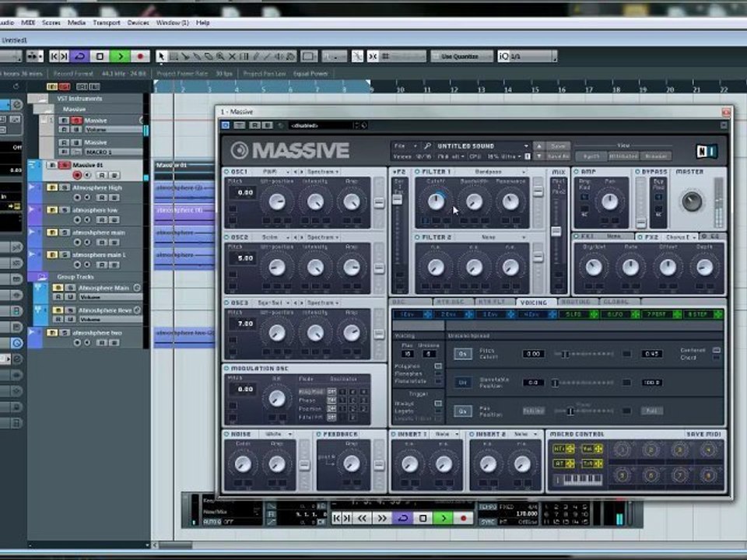This screenshot has height=560, width=747.
Task: Toggle the FX2 power button
Action: tap(640, 236)
